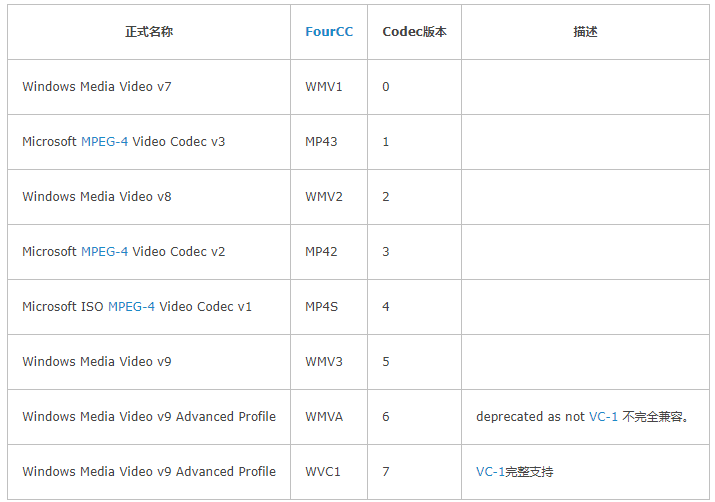Select Advanced Profile name in WVC1 row
The height and width of the screenshot is (502, 715).
coord(149,472)
